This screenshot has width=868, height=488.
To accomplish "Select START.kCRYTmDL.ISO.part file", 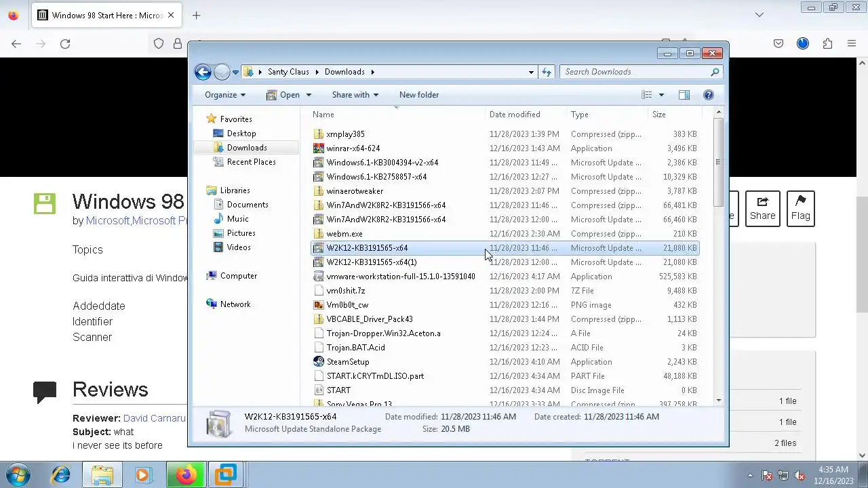I will coord(375,376).
